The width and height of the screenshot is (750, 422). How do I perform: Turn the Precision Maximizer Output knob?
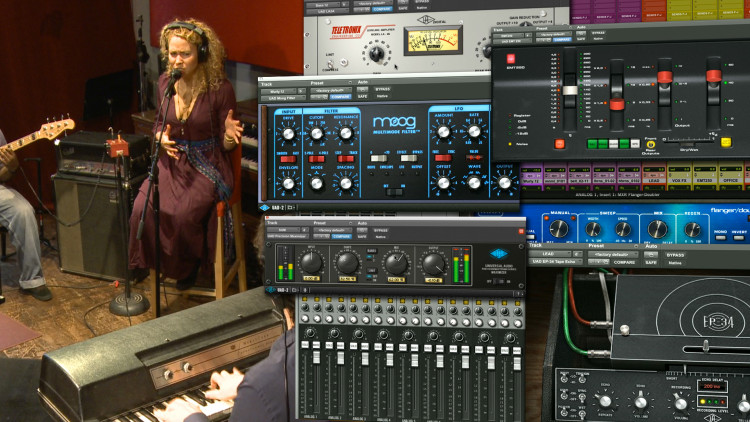(x=433, y=264)
